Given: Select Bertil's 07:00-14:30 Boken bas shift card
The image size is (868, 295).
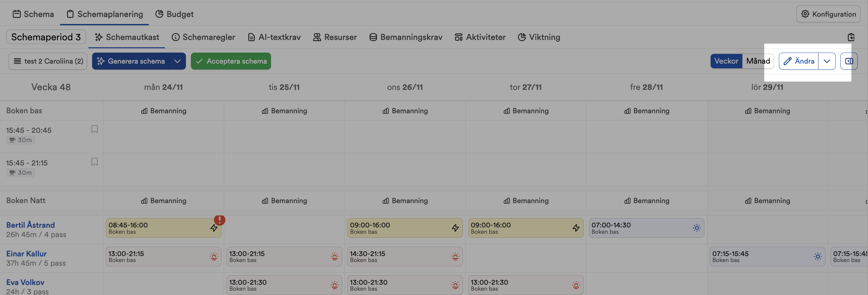Looking at the screenshot, I should point(647,228).
